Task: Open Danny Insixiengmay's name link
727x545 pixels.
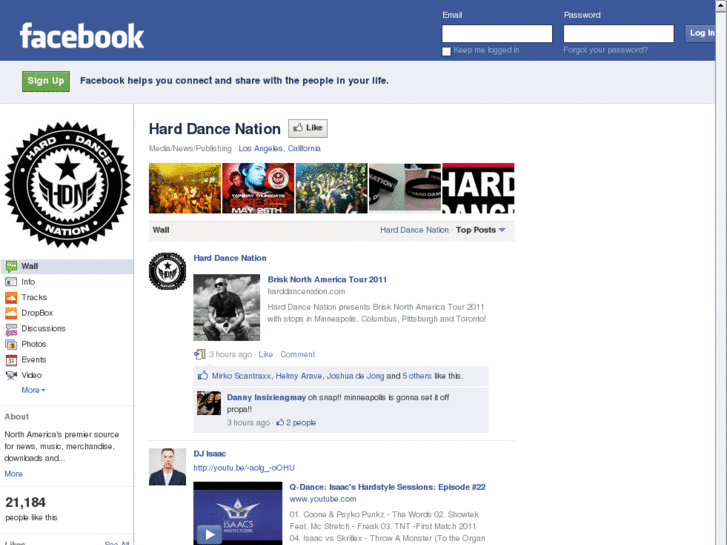Action: 266,398
